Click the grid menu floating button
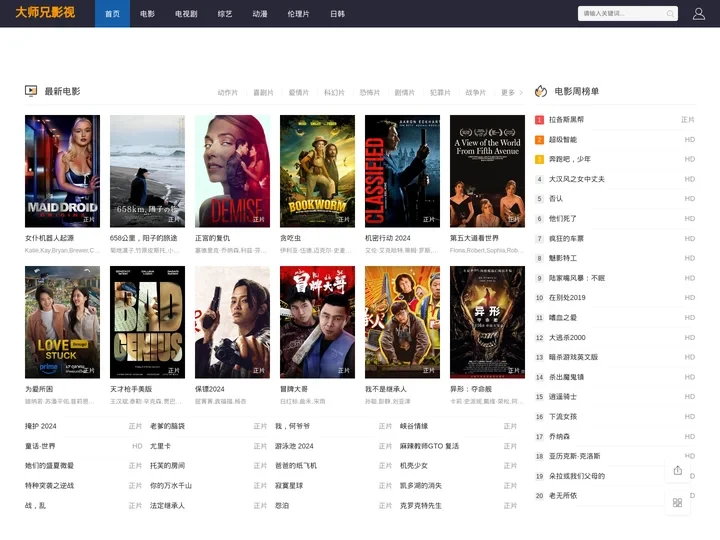 click(677, 503)
